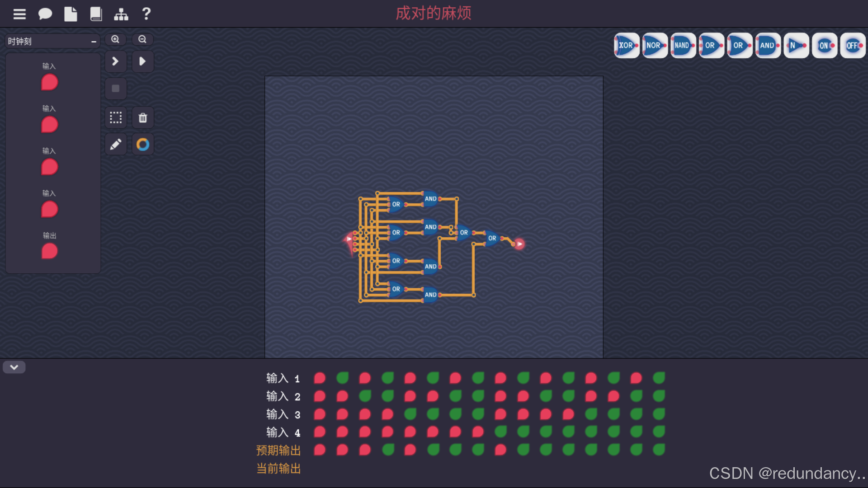Open the manual book icon

point(96,14)
